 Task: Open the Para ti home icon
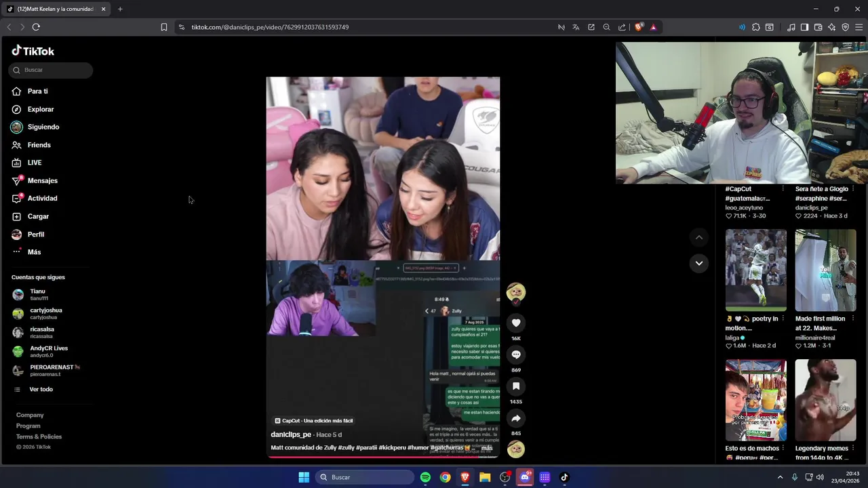(x=16, y=91)
